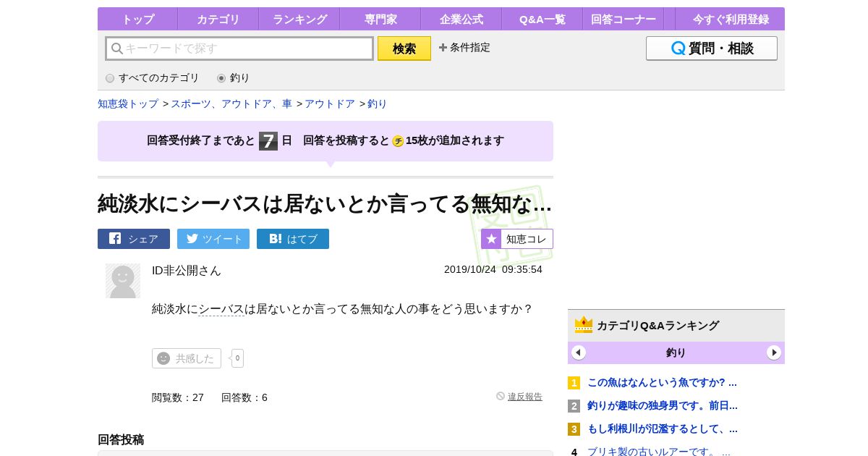Viewport: 868px width, 456px height.
Task: Open アウトドア breadcrumb link
Action: [x=330, y=104]
